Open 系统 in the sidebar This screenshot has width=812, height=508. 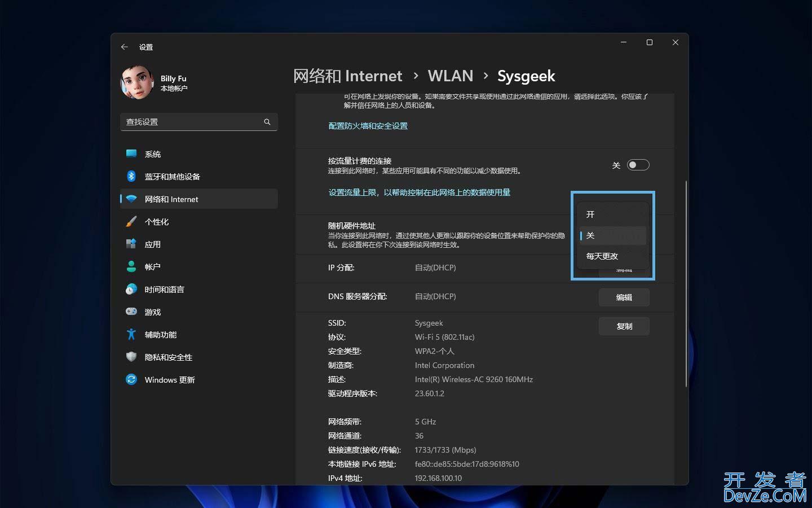click(x=199, y=154)
